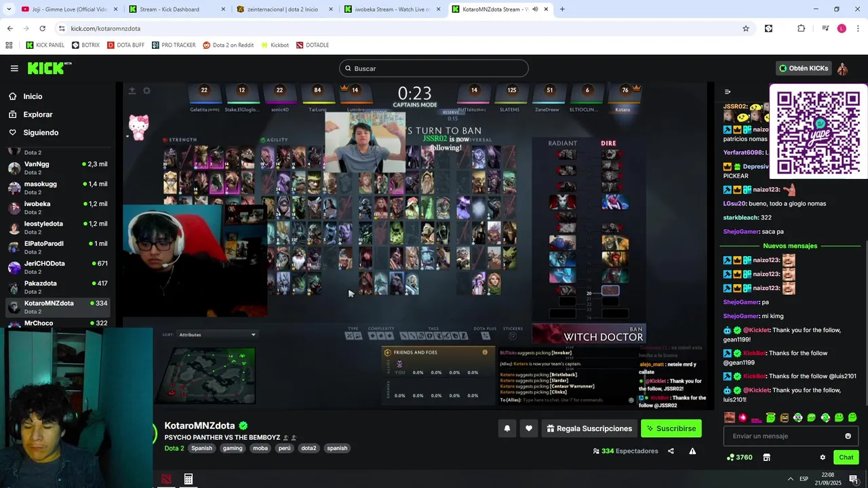Click the report warning triangle icon
This screenshot has width=868, height=488.
pyautogui.click(x=692, y=451)
